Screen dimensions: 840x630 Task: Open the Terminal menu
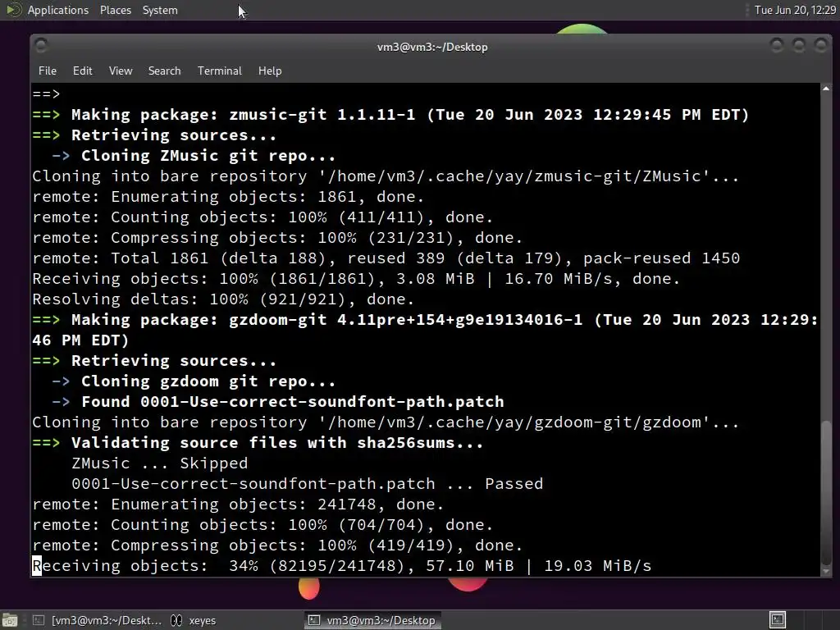click(220, 71)
